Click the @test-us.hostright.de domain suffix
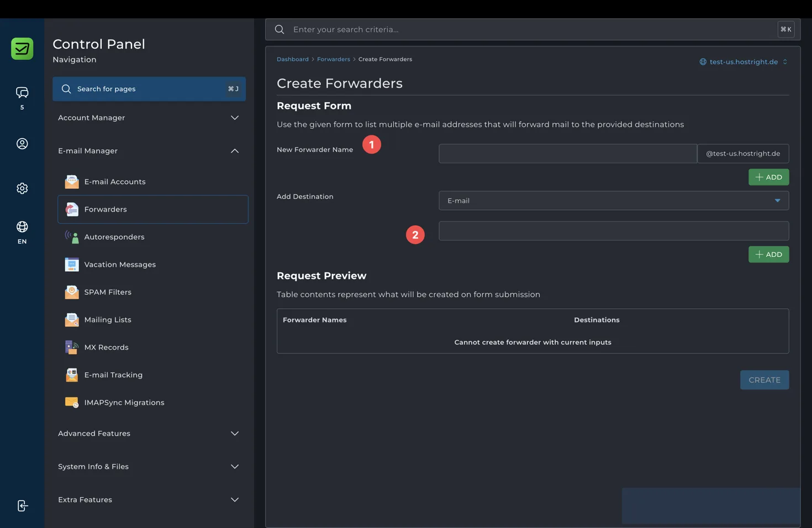 click(743, 154)
